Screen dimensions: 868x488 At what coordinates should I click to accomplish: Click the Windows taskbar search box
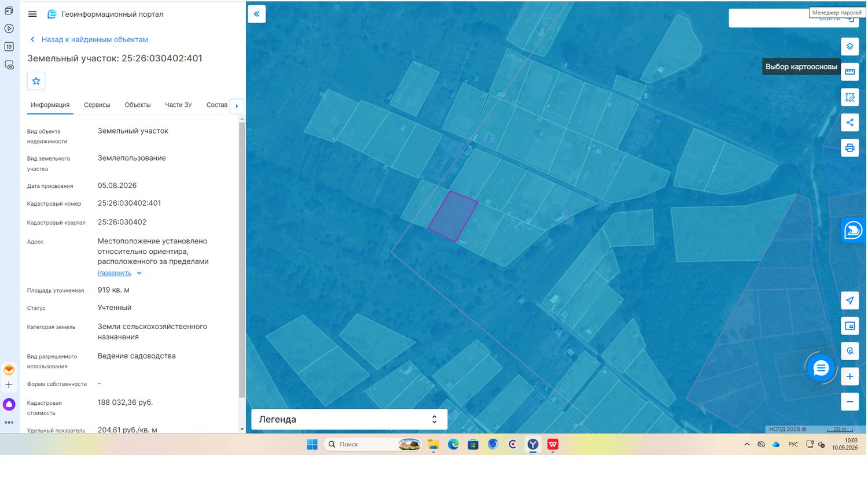click(x=373, y=444)
